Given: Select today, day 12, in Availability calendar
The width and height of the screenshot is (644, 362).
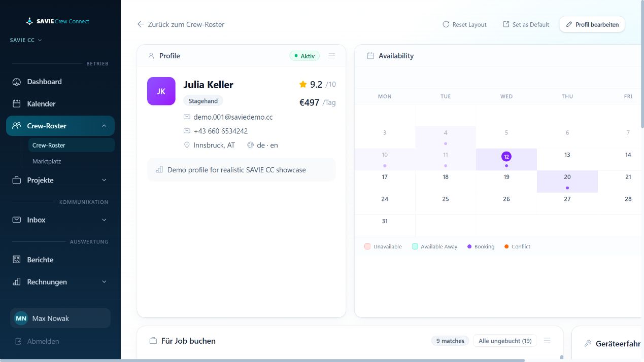Looking at the screenshot, I should pos(506,159).
